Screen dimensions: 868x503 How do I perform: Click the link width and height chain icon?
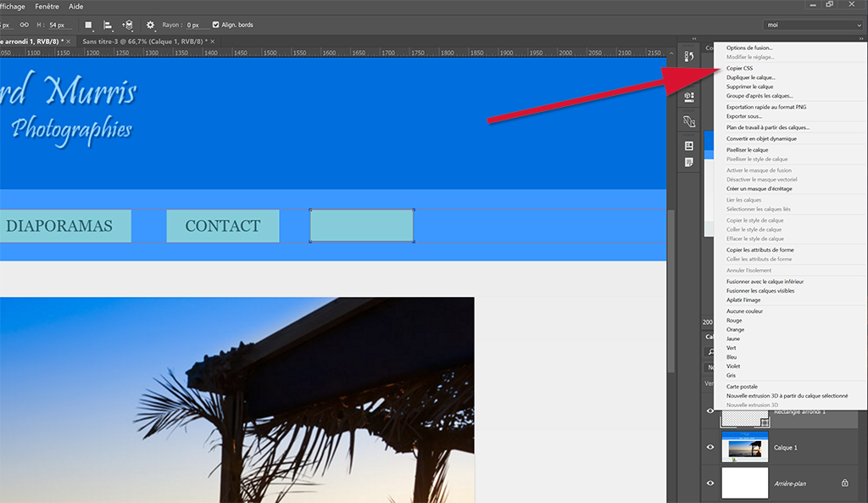25,25
